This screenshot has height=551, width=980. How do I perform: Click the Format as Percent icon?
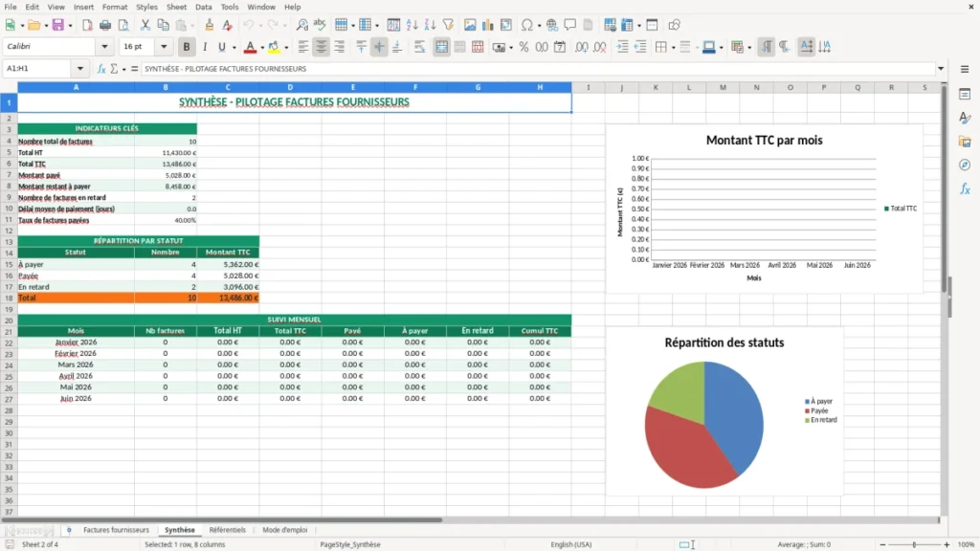(x=523, y=47)
